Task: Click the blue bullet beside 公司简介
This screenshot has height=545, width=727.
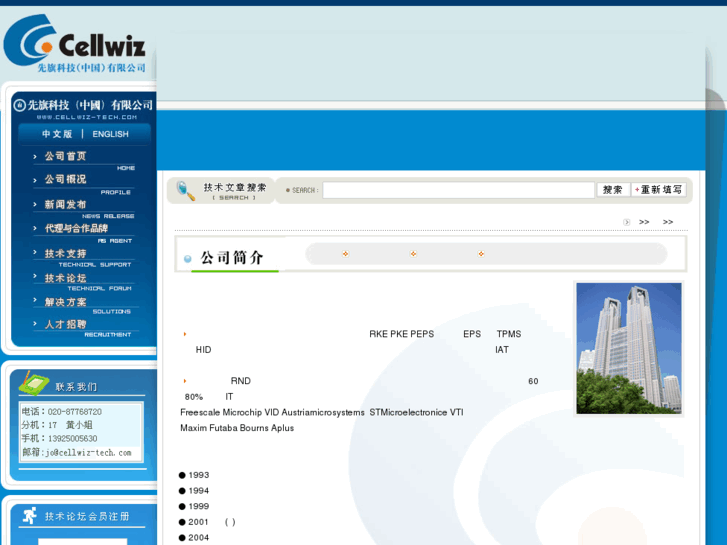Action: coord(188,259)
